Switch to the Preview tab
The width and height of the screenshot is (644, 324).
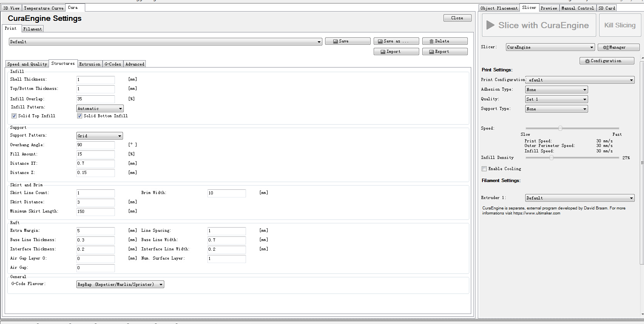coord(549,8)
